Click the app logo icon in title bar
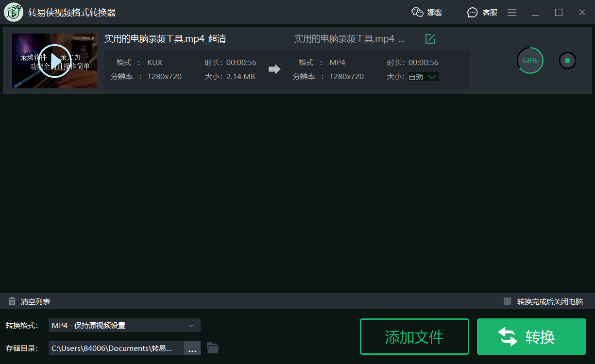The image size is (595, 364). (x=13, y=12)
